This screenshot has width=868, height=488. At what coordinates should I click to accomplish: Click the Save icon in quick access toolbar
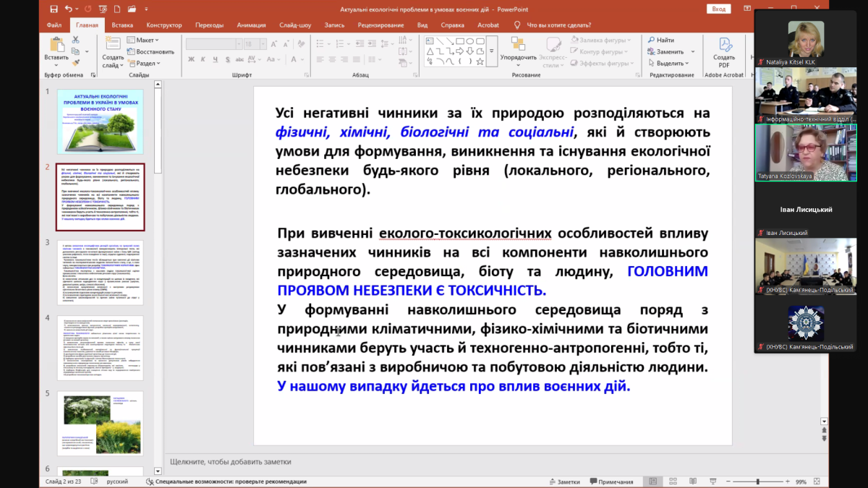click(x=54, y=9)
